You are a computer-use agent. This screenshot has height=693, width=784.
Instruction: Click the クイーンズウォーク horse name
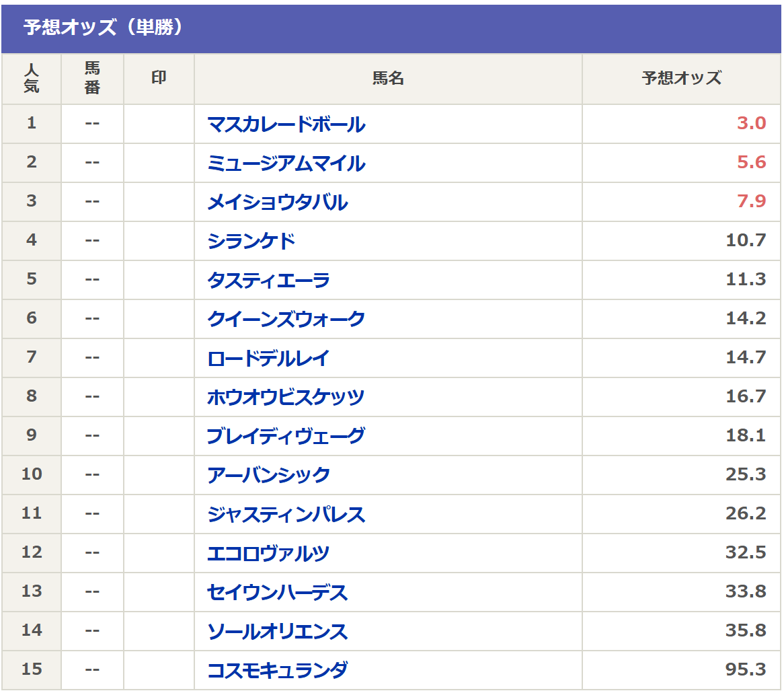[286, 319]
